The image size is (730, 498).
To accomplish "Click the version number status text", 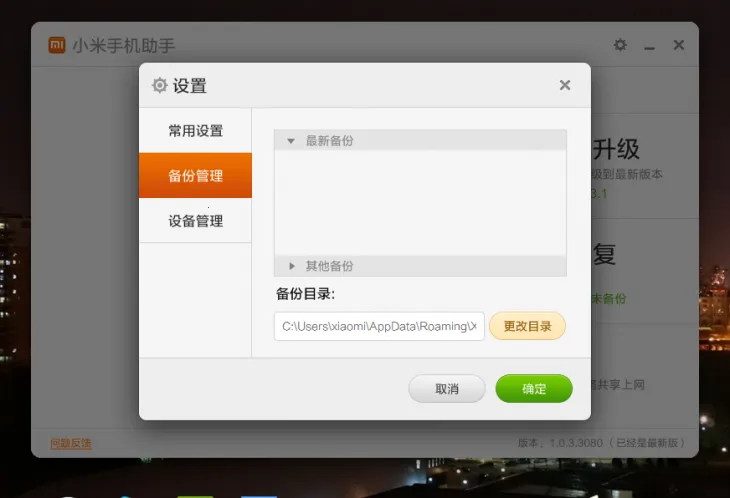I will [600, 443].
